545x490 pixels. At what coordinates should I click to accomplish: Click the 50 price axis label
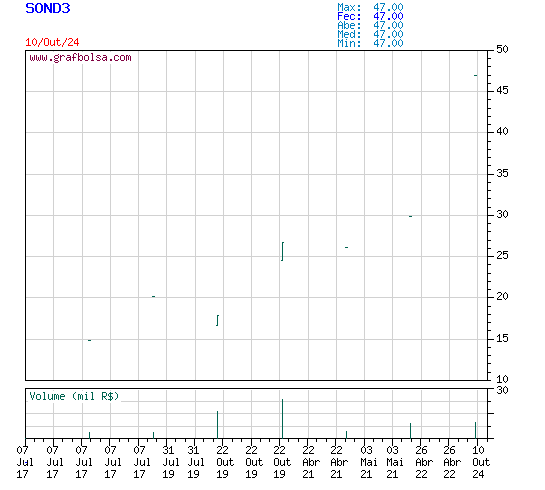click(x=502, y=49)
